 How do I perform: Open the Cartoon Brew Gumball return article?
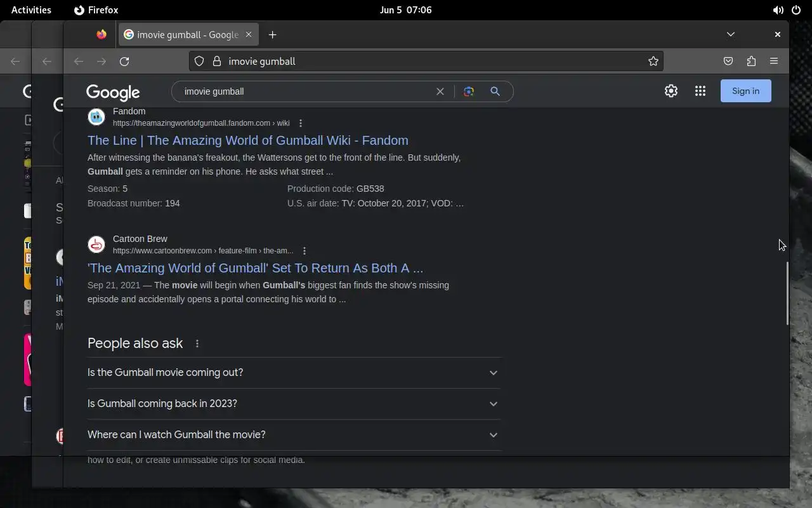click(255, 268)
